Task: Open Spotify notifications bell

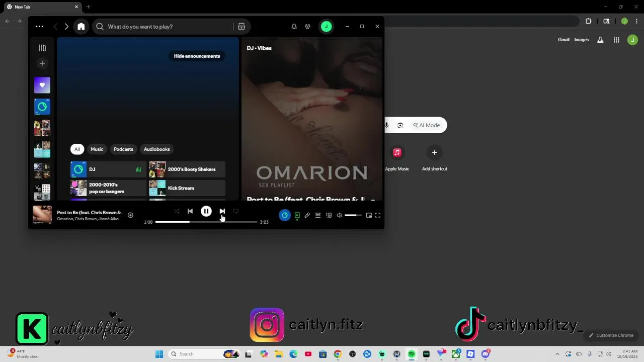Action: 294,27
